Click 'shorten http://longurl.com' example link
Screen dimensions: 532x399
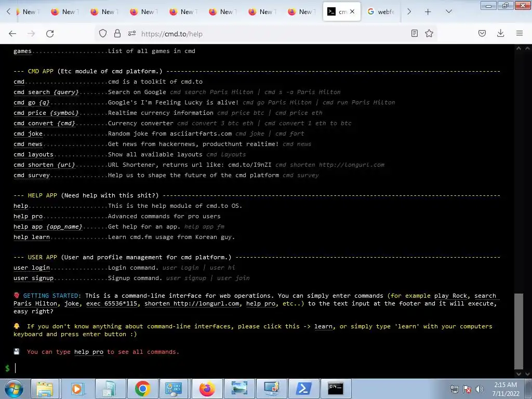(192, 303)
